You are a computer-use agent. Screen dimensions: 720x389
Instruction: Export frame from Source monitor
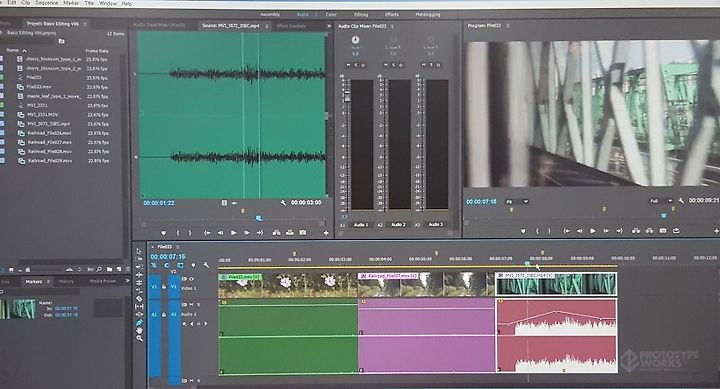click(x=303, y=233)
